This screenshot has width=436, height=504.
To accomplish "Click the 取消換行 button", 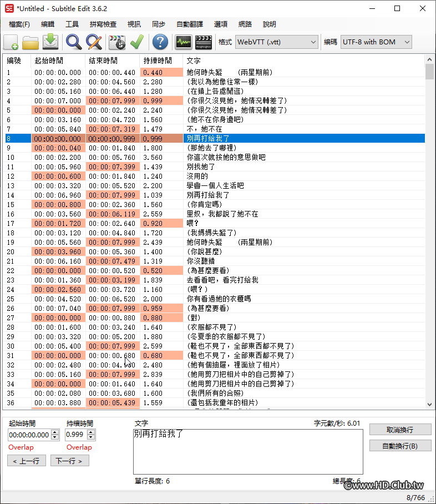I will tap(400, 430).
